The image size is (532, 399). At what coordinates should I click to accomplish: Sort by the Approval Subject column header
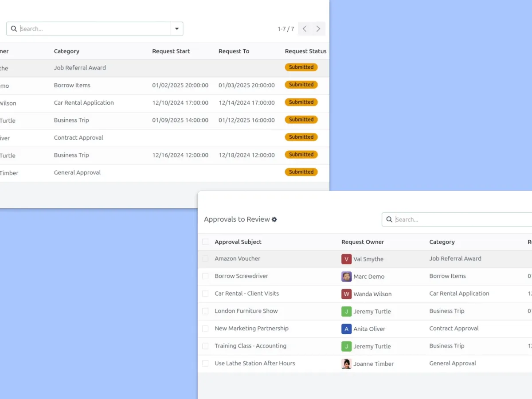[x=238, y=242]
